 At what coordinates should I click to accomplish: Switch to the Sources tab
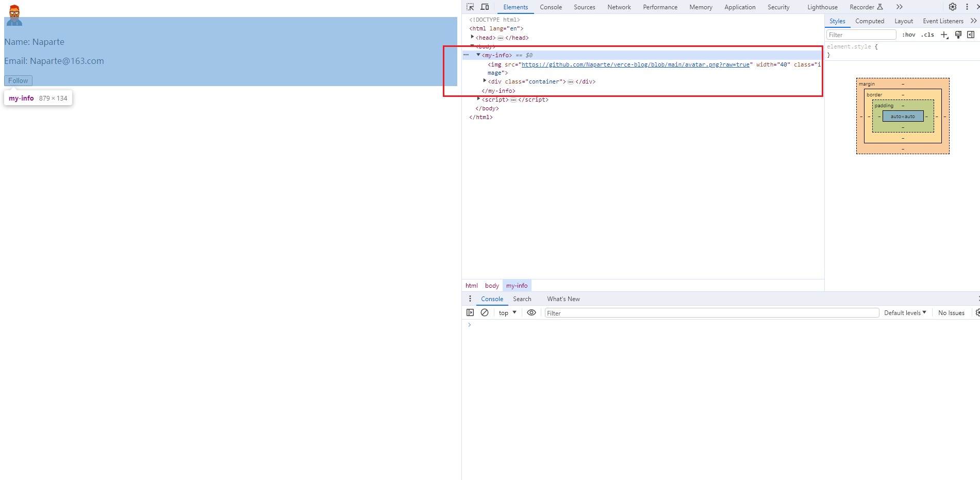(585, 7)
